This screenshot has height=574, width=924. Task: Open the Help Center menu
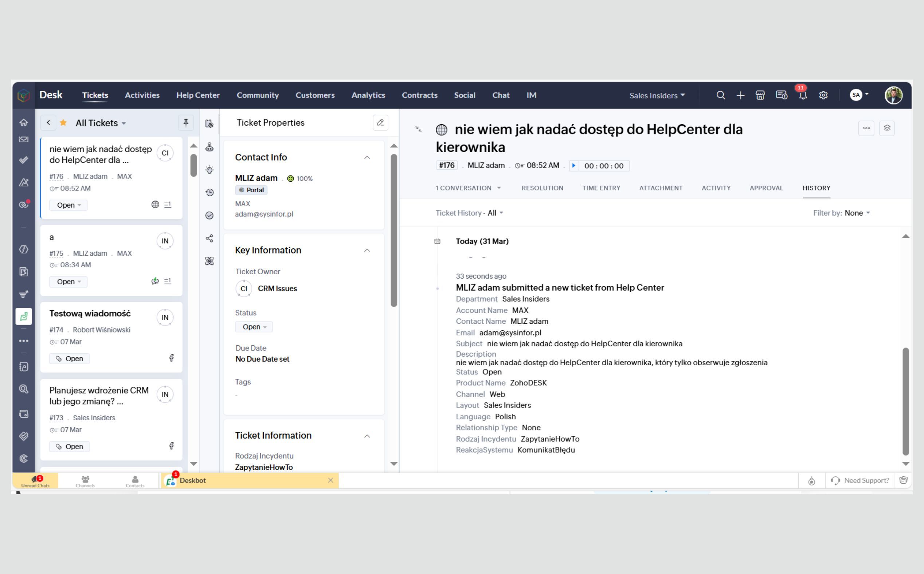tap(198, 95)
